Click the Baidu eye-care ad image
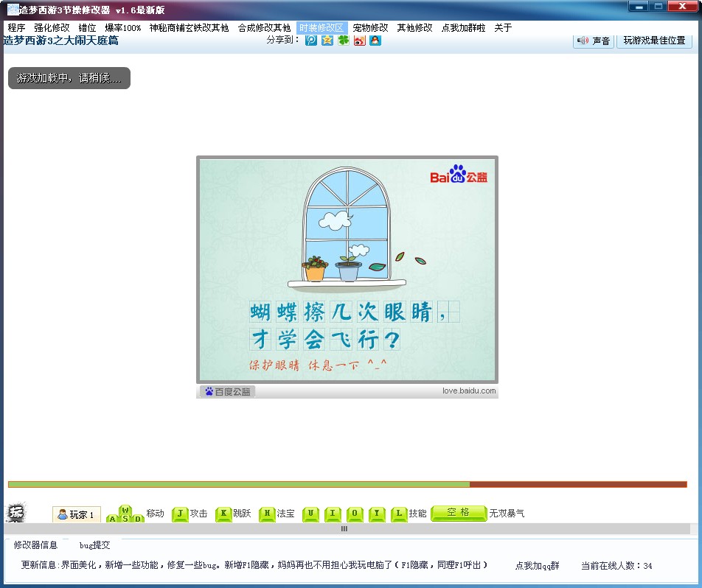The image size is (702, 588). [347, 270]
